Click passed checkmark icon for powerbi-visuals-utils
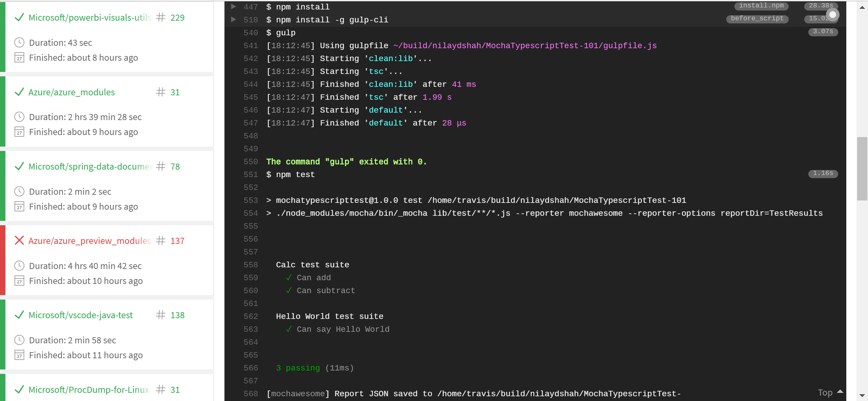The image size is (868, 401). (19, 17)
